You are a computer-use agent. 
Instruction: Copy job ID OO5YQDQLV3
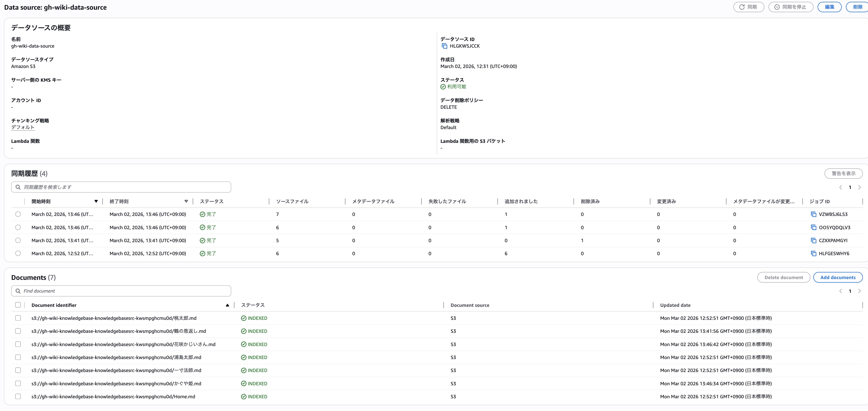tap(814, 228)
